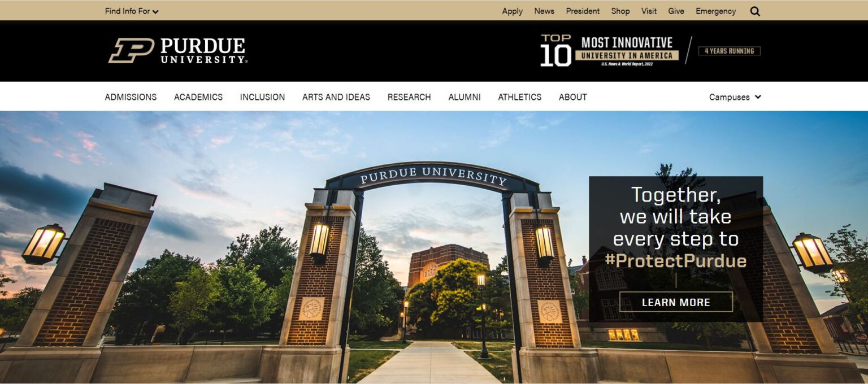Screen dimensions: 868x384
Task: Open the Give link
Action: point(676,11)
